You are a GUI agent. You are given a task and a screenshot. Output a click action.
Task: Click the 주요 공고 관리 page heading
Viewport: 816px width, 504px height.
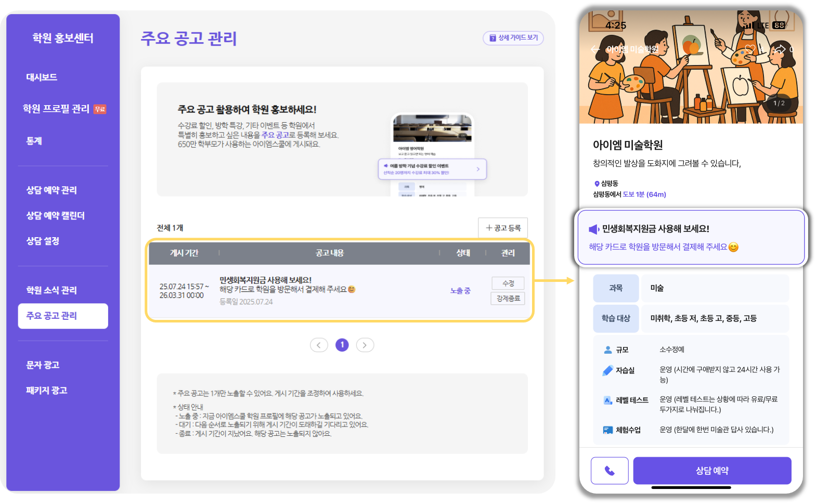(x=189, y=38)
